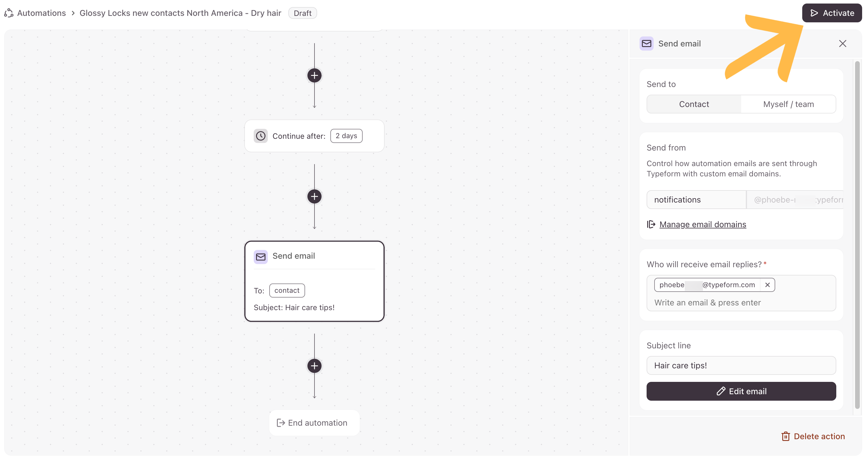Close the Send email side panel
The height and width of the screenshot is (458, 868).
[x=842, y=44]
